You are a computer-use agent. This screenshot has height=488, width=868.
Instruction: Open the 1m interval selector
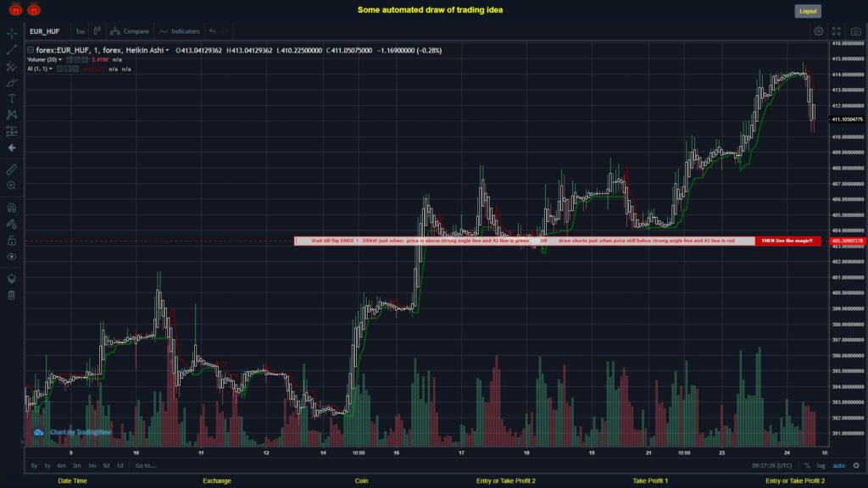[81, 31]
